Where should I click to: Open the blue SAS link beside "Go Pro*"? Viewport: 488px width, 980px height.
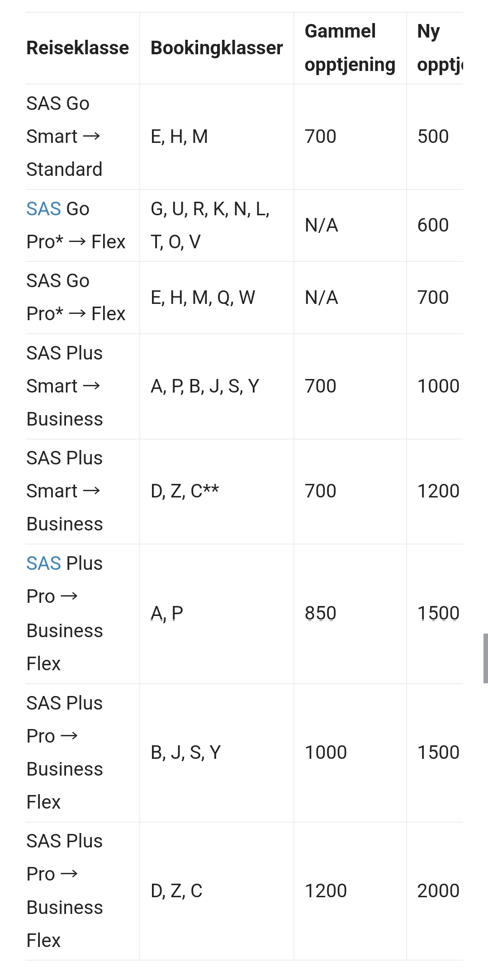point(43,209)
